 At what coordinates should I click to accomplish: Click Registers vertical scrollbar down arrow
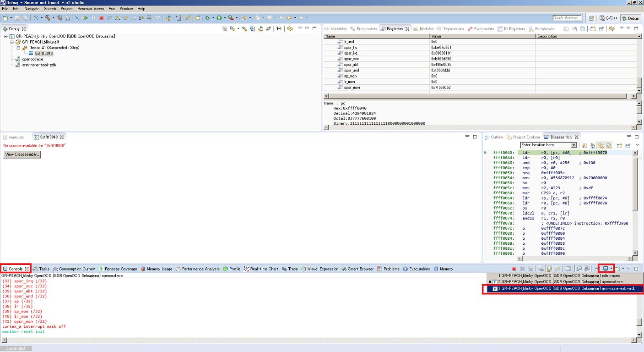(639, 90)
